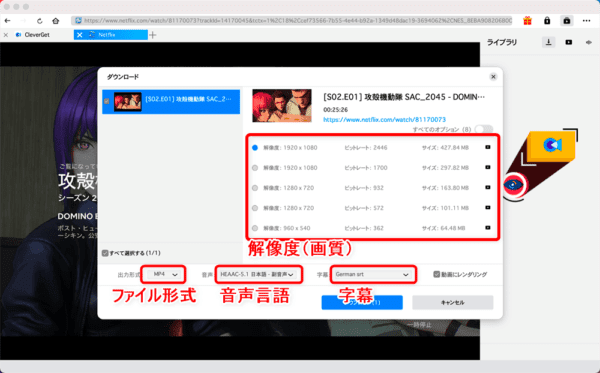Click the floating CleverGet download icon
Image resolution: width=600 pixels, height=373 pixels.
pyautogui.click(x=551, y=145)
